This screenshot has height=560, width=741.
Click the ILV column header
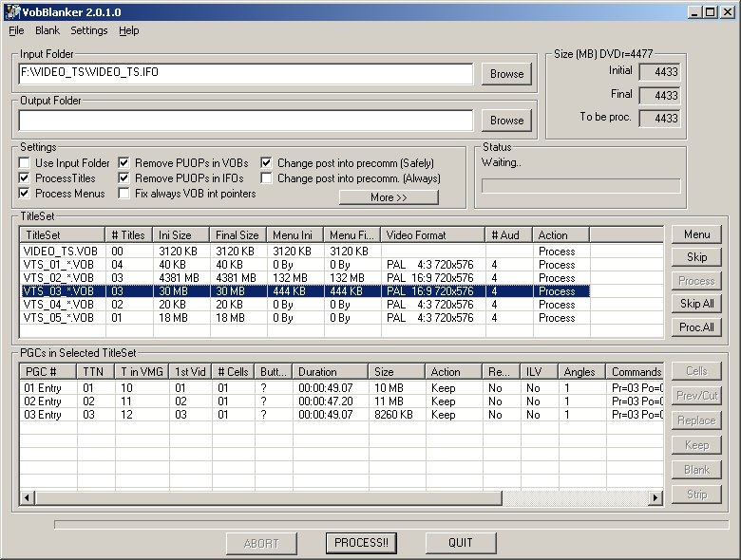[539, 372]
